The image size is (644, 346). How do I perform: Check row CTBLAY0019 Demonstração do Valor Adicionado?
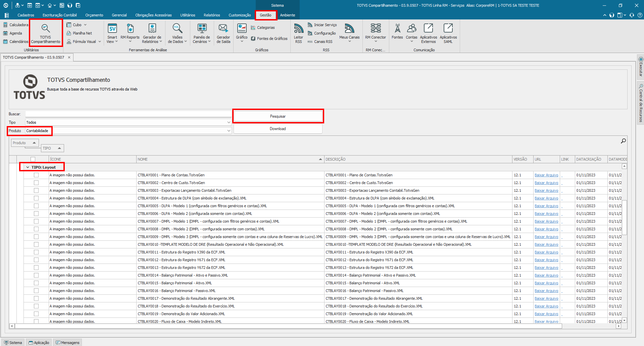point(36,314)
